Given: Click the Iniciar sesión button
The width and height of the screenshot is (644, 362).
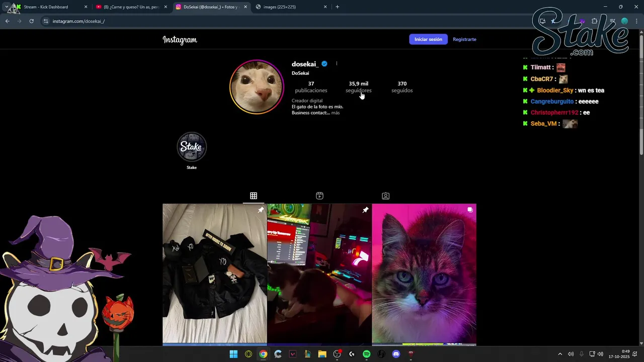Looking at the screenshot, I should 428,39.
